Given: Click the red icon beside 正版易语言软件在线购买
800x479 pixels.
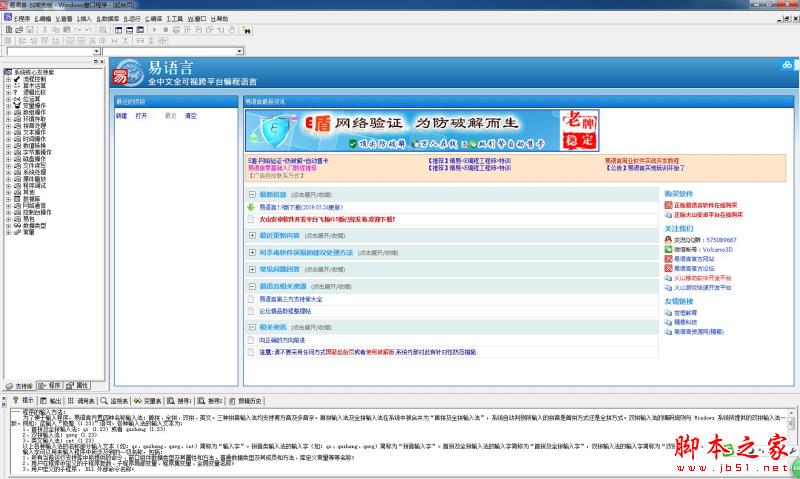Looking at the screenshot, I should (668, 205).
